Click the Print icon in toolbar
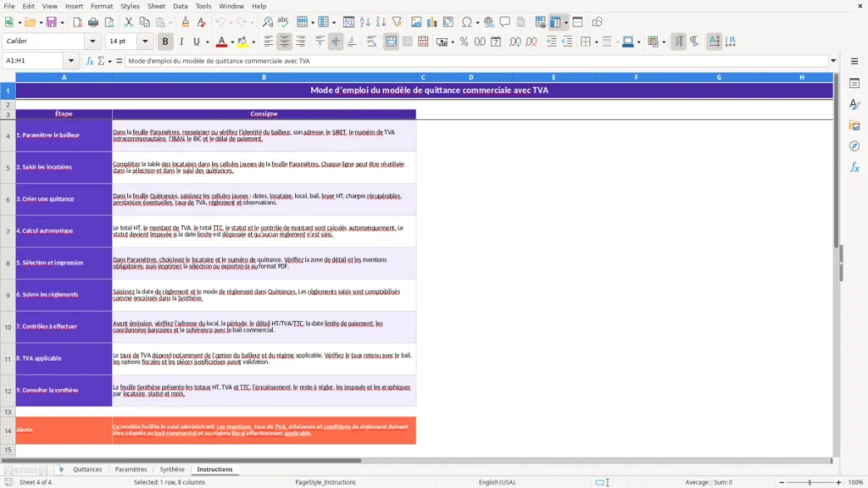This screenshot has width=868, height=488. 93,22
